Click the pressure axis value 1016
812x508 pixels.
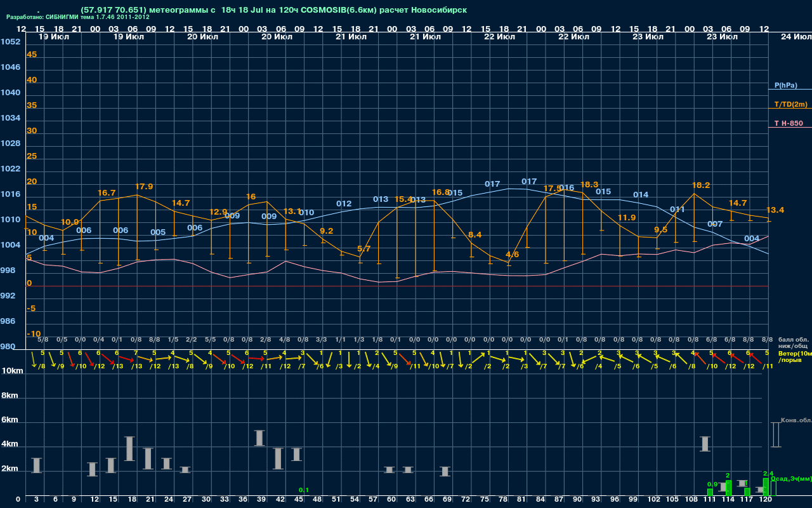click(10, 194)
